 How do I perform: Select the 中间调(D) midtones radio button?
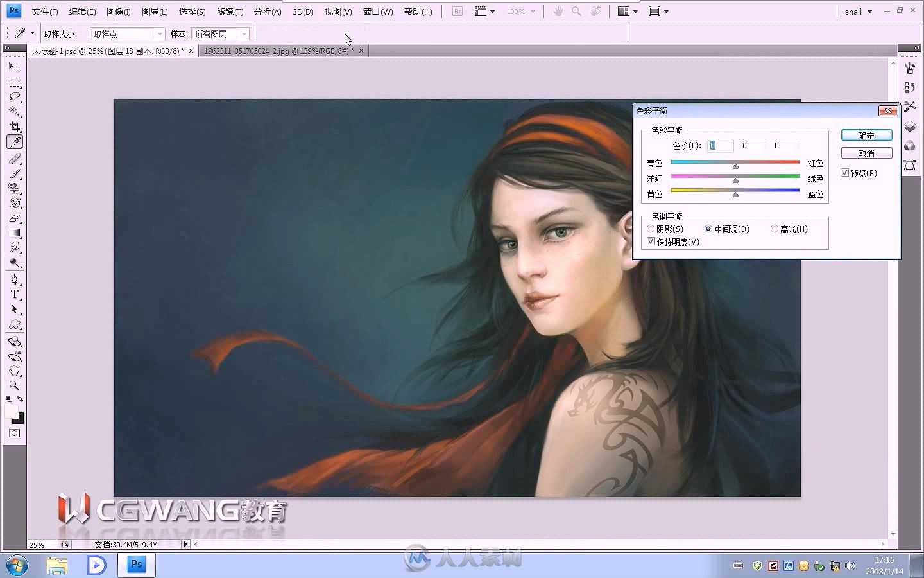click(708, 229)
